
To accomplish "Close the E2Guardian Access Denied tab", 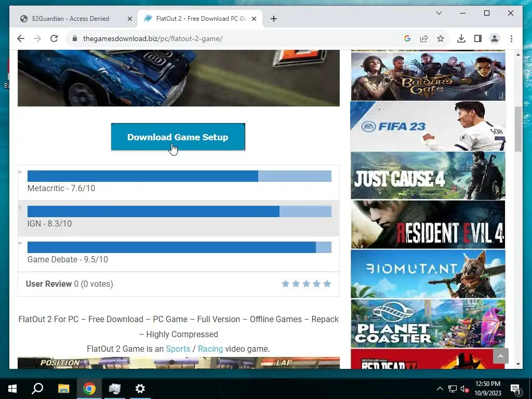I will pyautogui.click(x=129, y=19).
